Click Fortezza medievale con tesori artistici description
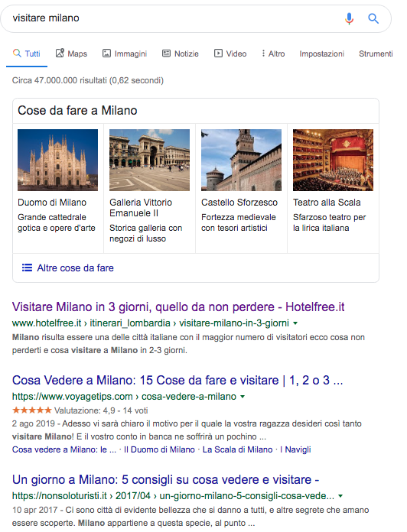 (239, 222)
